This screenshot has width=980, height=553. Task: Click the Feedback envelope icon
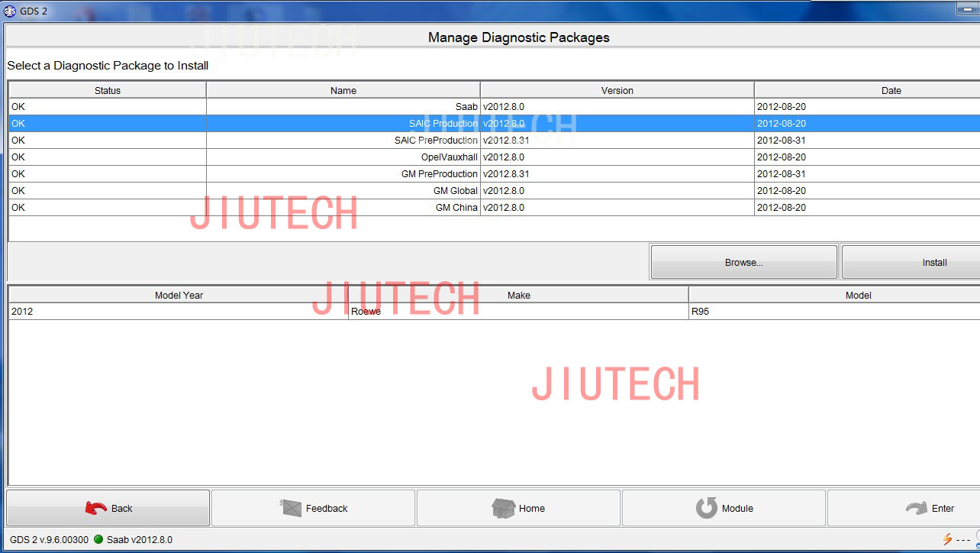[x=292, y=508]
